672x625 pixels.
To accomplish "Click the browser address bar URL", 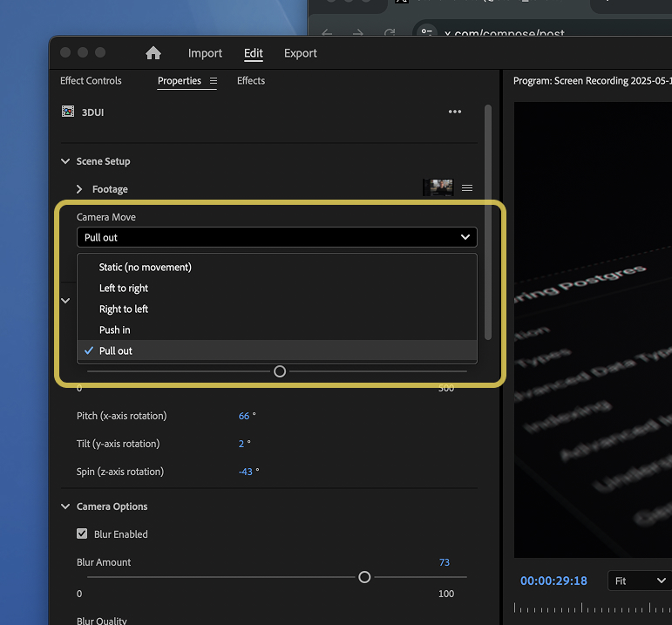I will click(505, 33).
